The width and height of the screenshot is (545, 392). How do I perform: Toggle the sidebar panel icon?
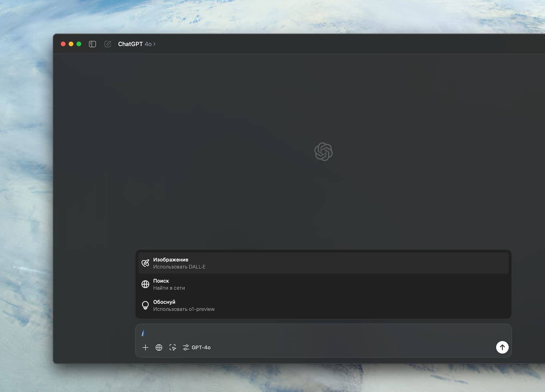[92, 44]
